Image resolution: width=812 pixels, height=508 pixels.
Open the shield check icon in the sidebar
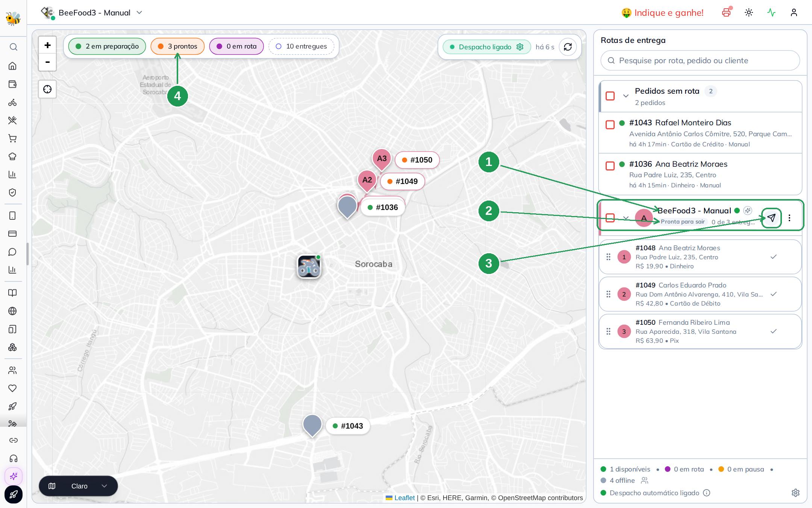[x=13, y=193]
